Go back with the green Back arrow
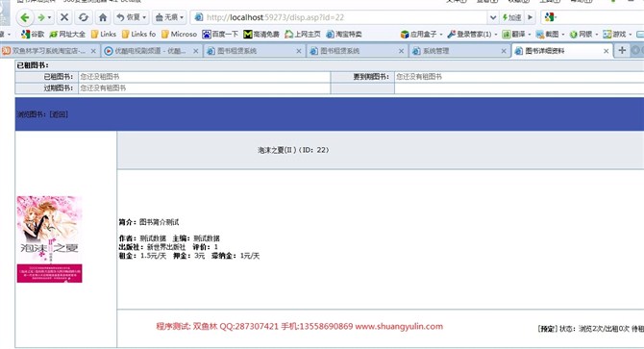This screenshot has height=349, width=644. coord(25,17)
